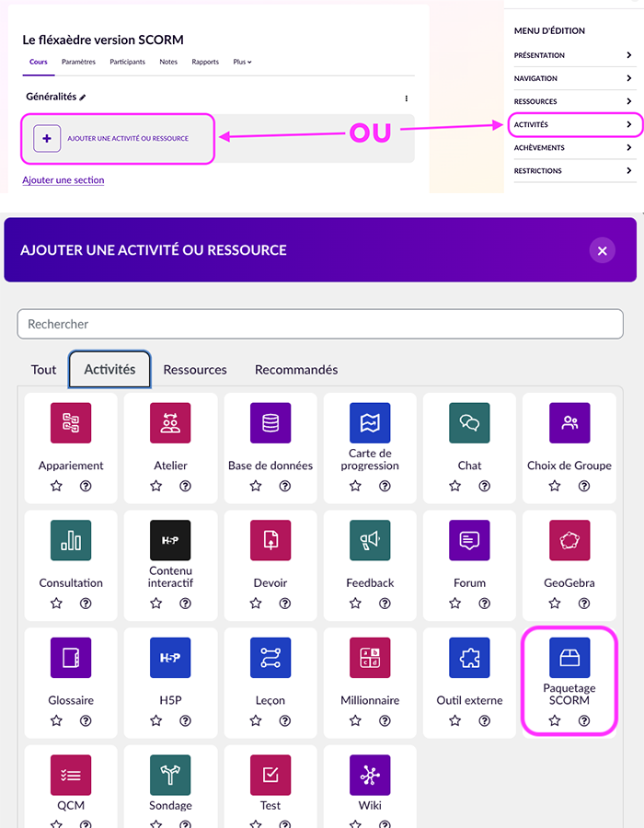Pick the Base de données icon

click(x=270, y=423)
